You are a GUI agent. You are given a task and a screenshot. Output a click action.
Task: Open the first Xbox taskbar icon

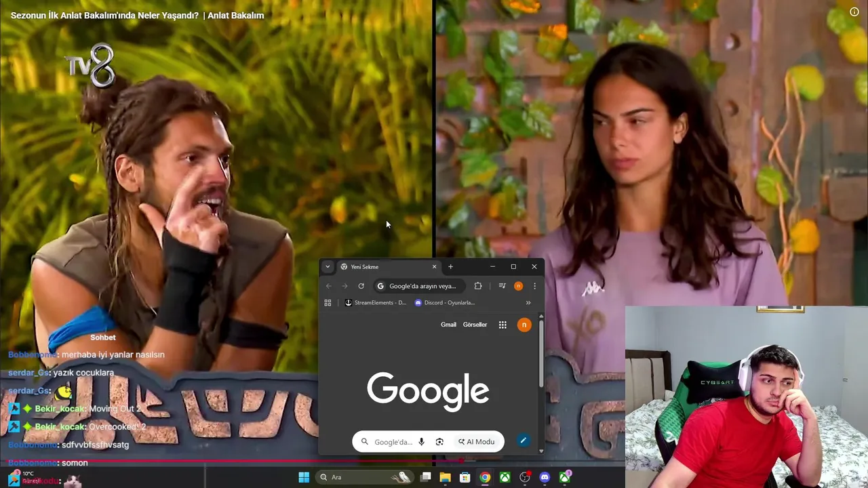pos(505,477)
